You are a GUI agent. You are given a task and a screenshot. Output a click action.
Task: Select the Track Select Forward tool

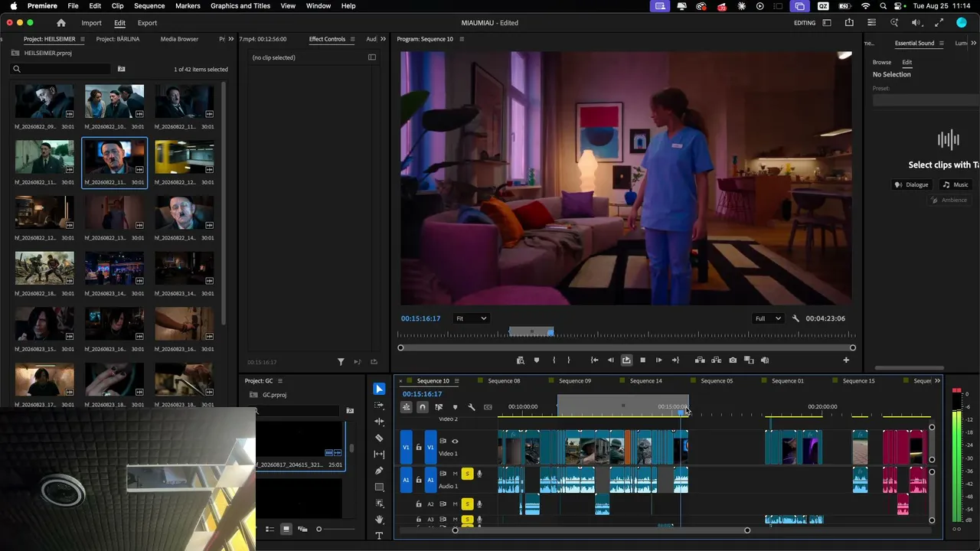tap(379, 405)
